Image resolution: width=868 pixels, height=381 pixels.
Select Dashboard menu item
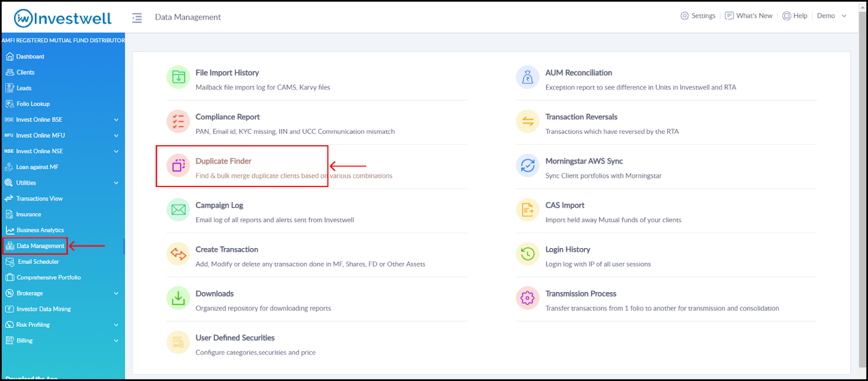30,56
